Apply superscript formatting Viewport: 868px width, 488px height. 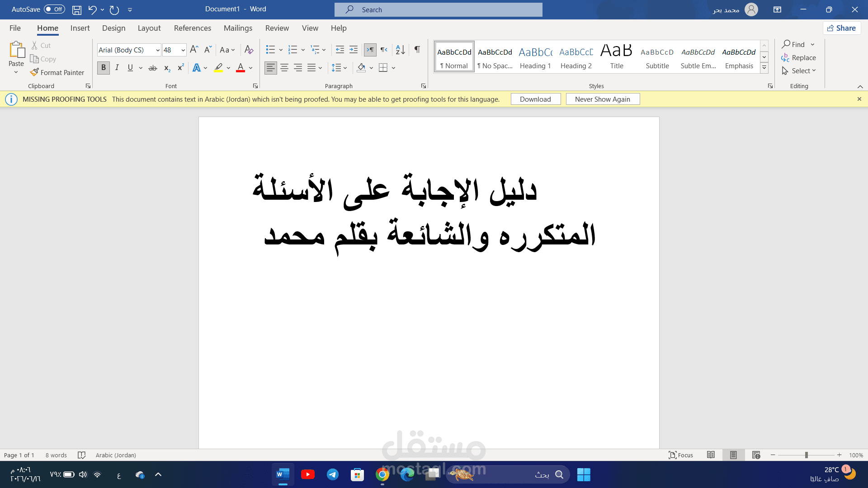coord(180,68)
